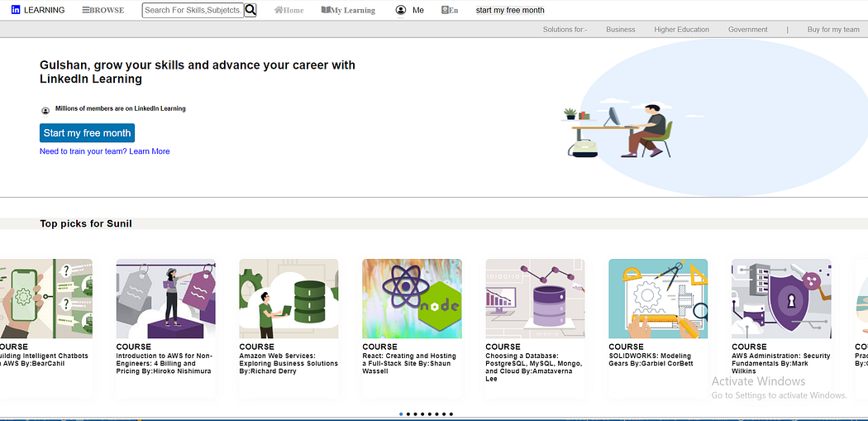Open the Choosing a Database course thumbnail
868x421 pixels.
pyautogui.click(x=536, y=299)
